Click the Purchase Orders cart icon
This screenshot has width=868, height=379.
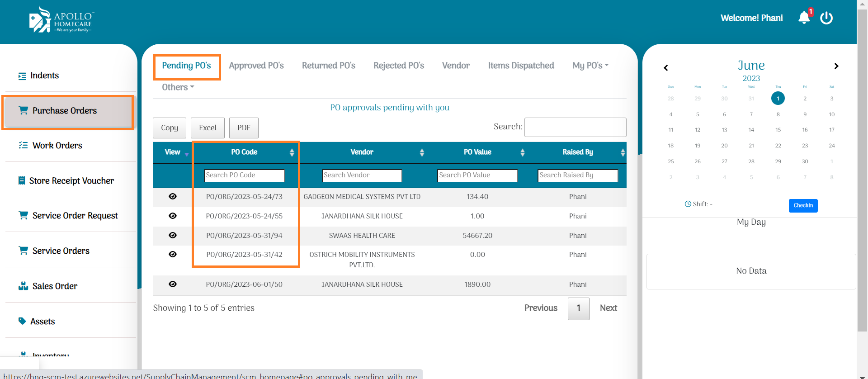point(23,110)
